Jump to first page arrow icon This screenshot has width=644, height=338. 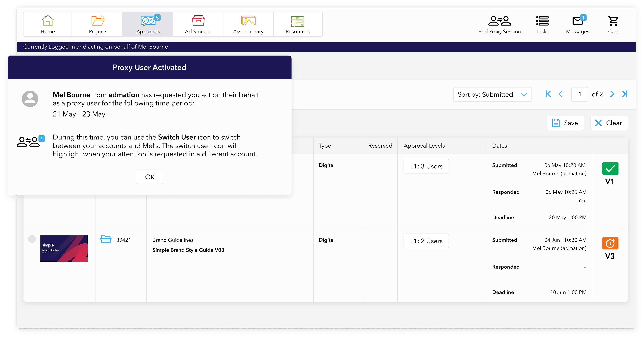coord(548,94)
